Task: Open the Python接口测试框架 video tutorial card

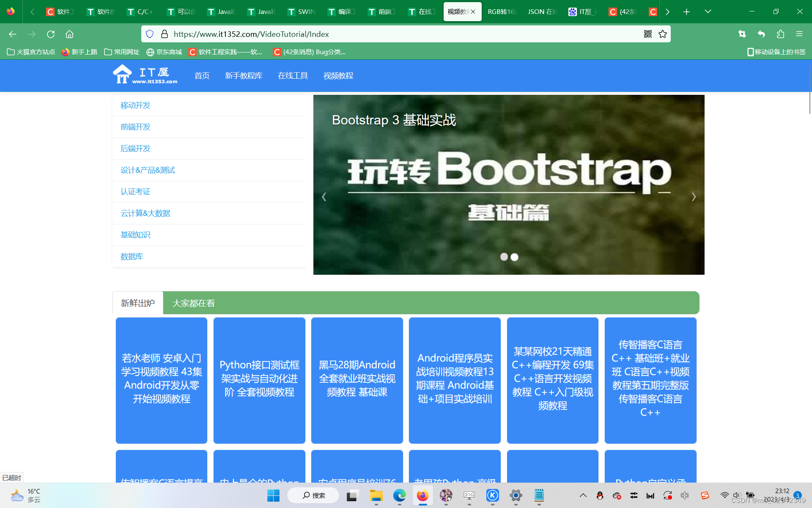Action: click(259, 380)
